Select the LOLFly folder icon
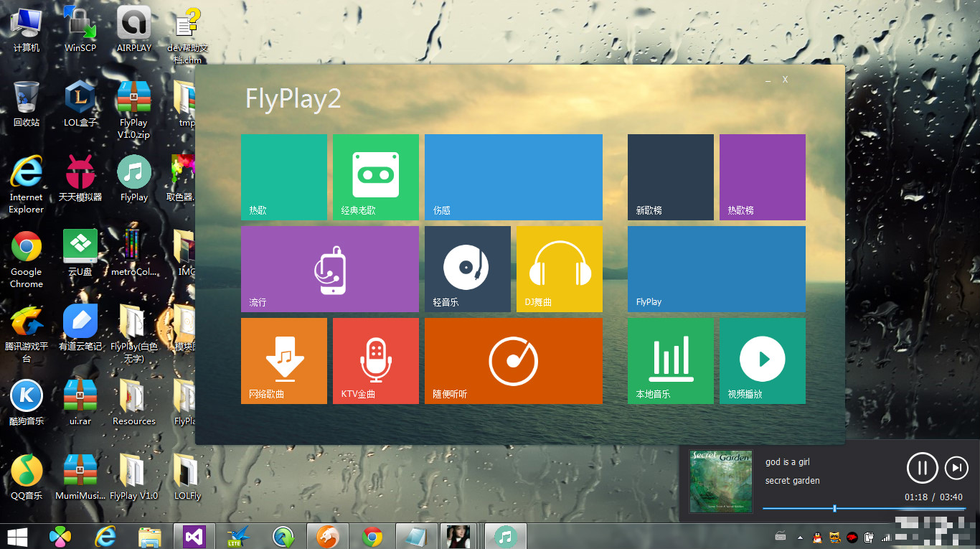The image size is (980, 549). point(187,477)
